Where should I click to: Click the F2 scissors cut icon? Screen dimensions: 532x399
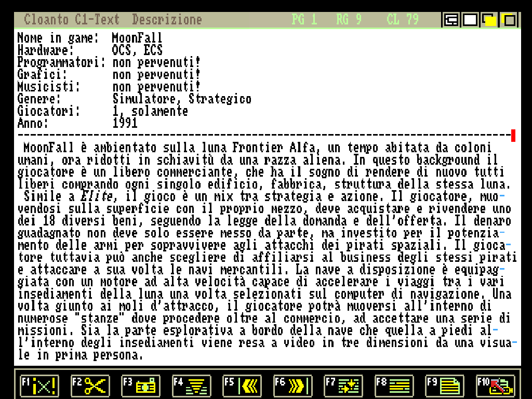click(90, 385)
